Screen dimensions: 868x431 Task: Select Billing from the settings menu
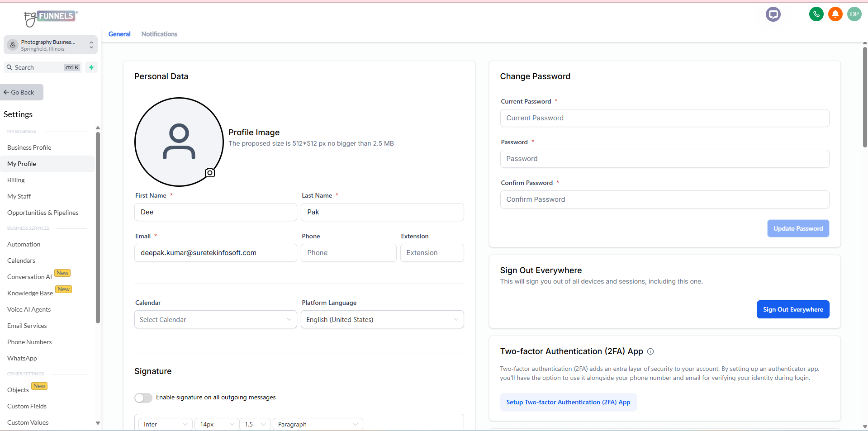point(16,180)
